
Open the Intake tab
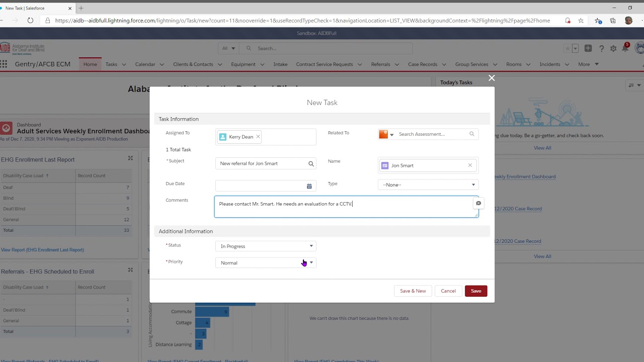[x=280, y=64]
